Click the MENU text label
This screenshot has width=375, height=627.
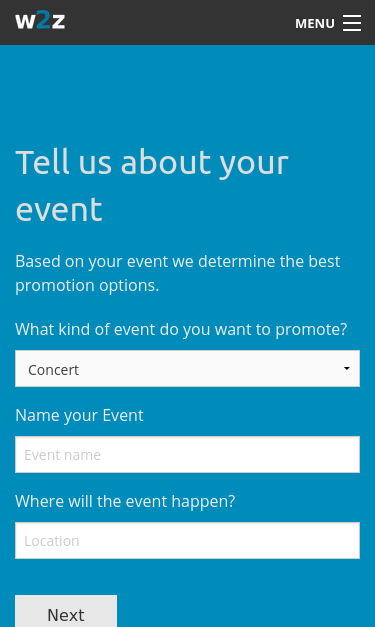pos(315,24)
